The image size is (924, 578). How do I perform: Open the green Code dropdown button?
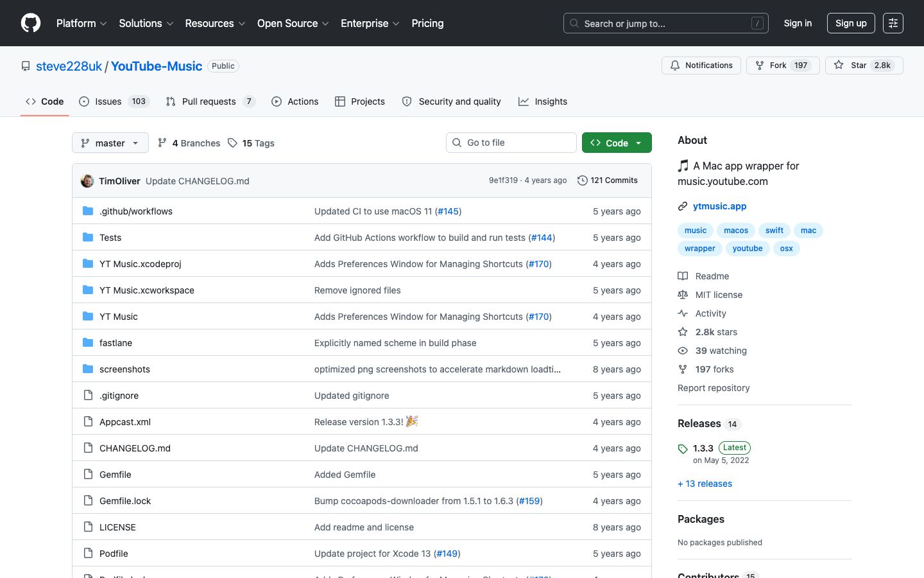tap(617, 143)
